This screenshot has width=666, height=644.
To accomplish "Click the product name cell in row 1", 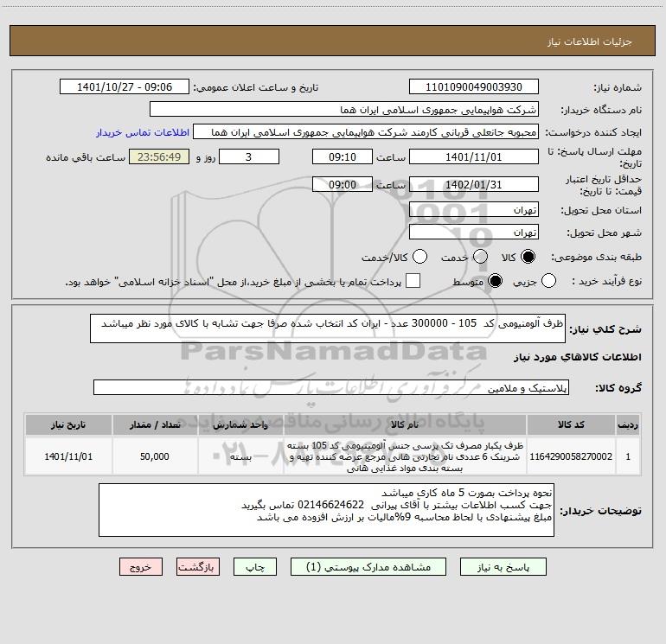I will point(405,456).
